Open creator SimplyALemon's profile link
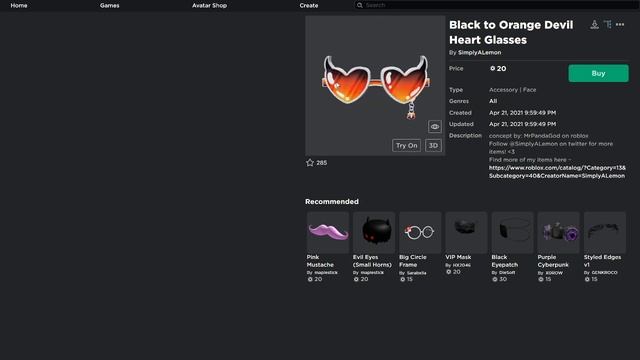 tap(480, 52)
